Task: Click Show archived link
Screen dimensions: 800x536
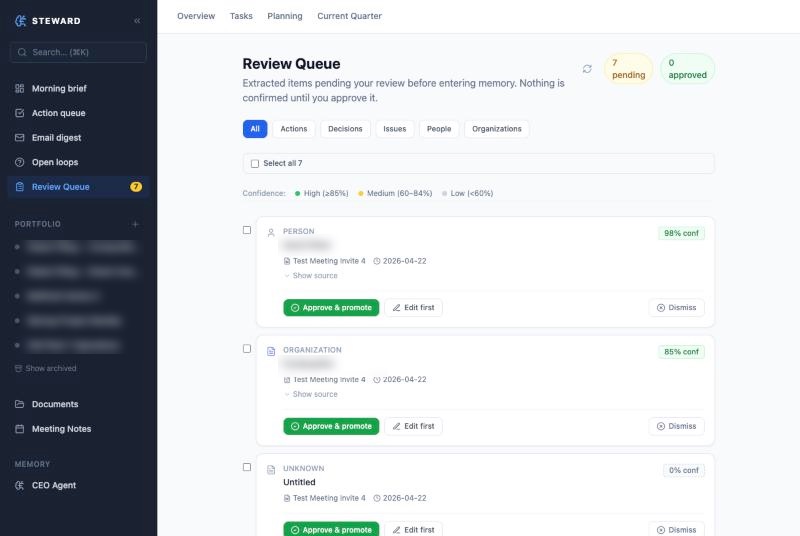Action: click(46, 368)
